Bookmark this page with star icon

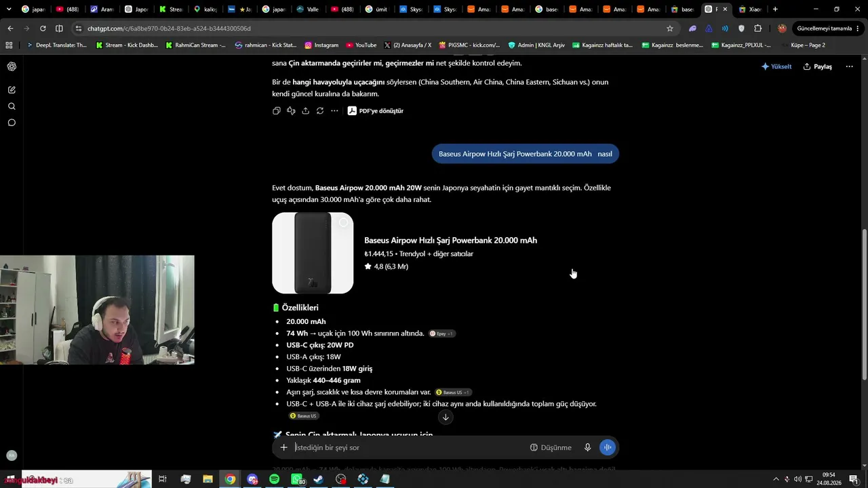pyautogui.click(x=670, y=28)
